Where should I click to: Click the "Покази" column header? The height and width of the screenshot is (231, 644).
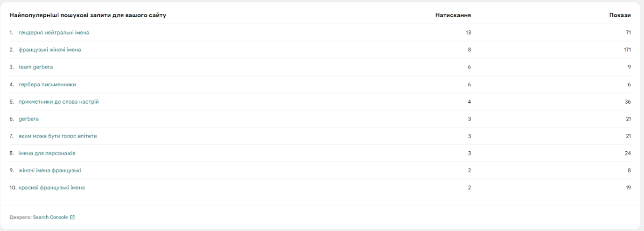coord(620,15)
